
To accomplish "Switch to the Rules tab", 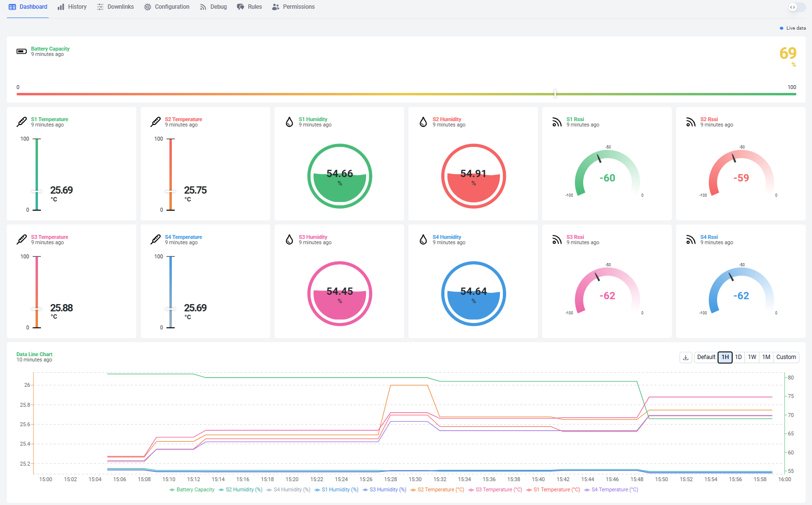I will pos(249,7).
